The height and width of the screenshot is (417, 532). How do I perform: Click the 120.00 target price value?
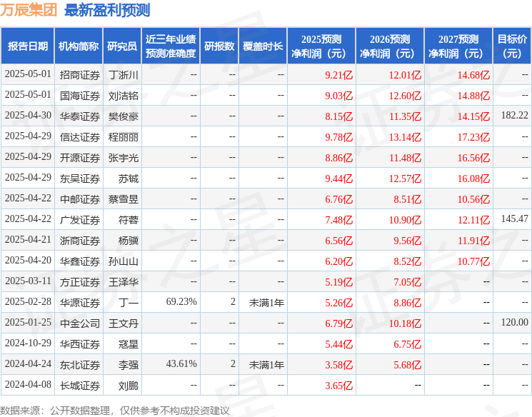[515, 322]
